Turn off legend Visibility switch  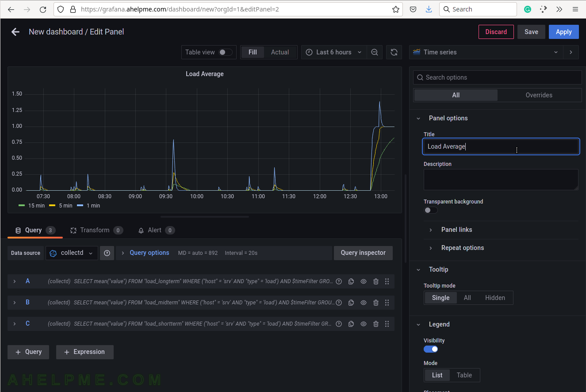431,349
